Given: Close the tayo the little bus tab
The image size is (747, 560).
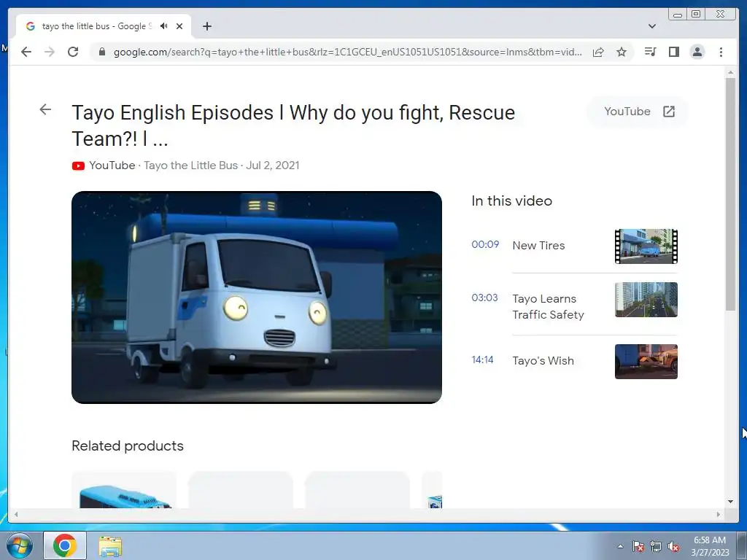Looking at the screenshot, I should pos(179,26).
